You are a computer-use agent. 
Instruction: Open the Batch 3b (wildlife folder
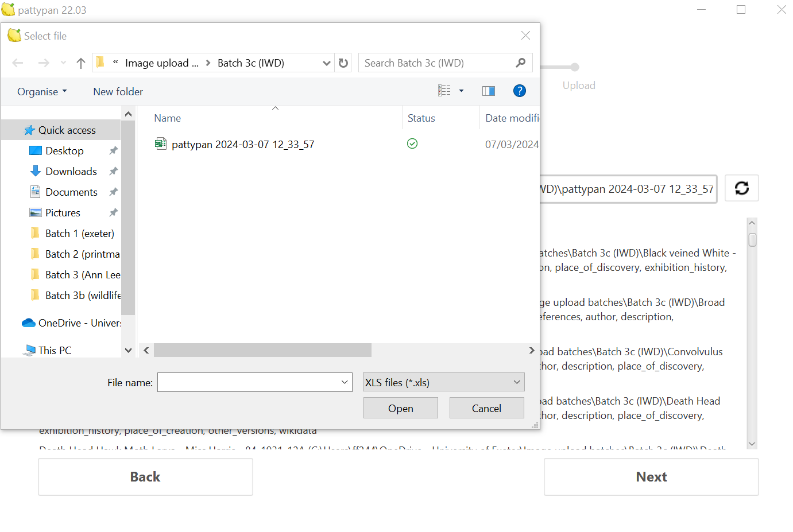click(83, 296)
